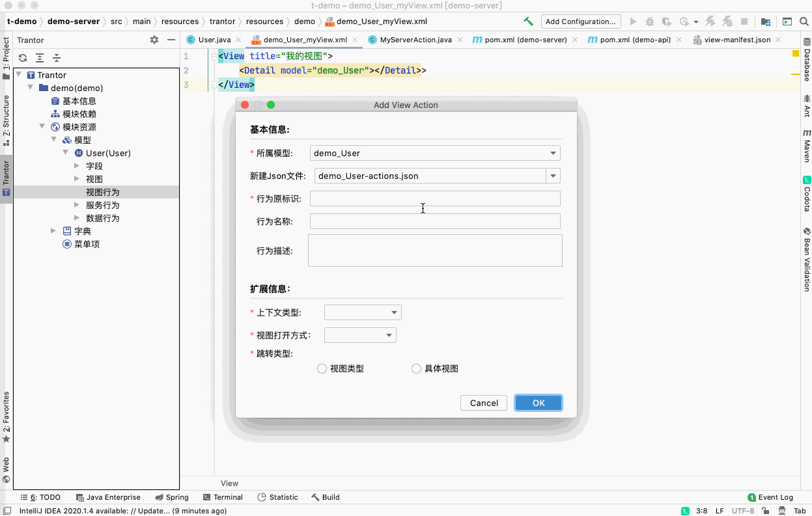
Task: Click the Profiler run icon
Action: pos(684,21)
